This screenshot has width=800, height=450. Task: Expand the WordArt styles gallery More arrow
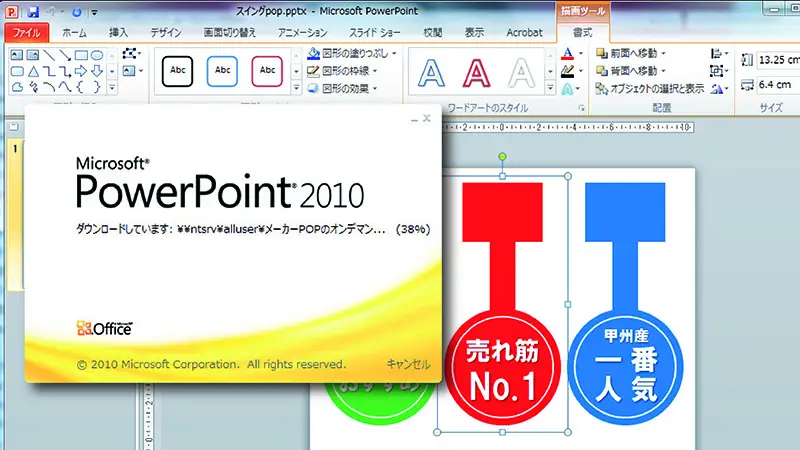pos(550,88)
